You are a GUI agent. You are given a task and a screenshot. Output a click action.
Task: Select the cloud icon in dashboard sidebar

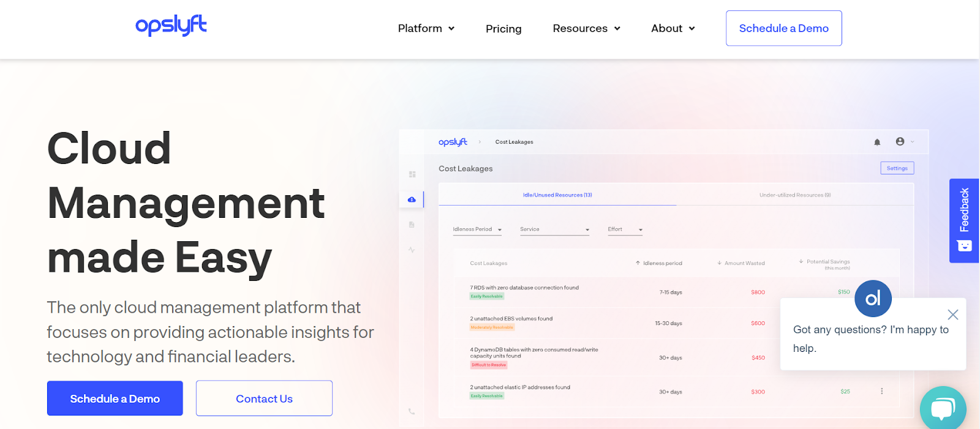click(412, 200)
